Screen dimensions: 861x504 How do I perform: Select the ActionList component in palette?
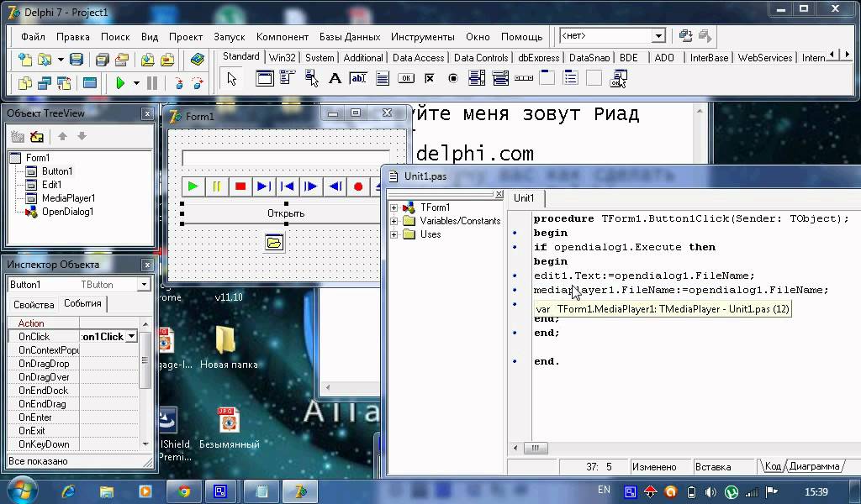(618, 78)
